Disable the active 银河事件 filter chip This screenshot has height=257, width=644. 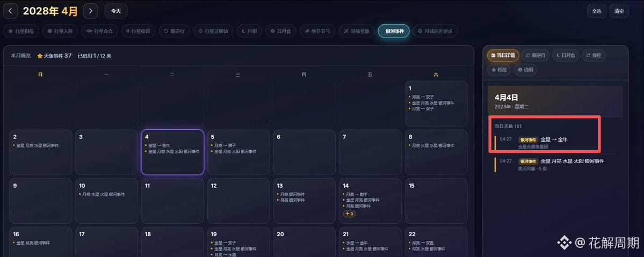pyautogui.click(x=394, y=31)
